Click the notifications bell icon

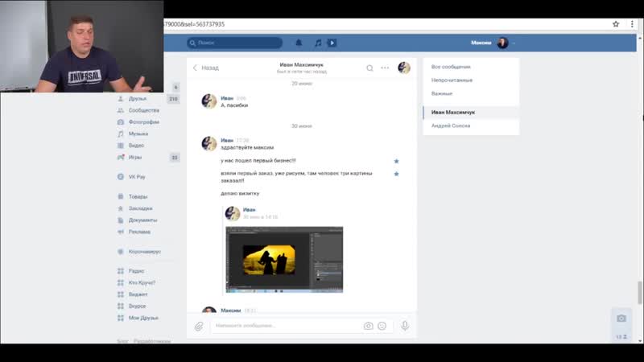coord(299,43)
